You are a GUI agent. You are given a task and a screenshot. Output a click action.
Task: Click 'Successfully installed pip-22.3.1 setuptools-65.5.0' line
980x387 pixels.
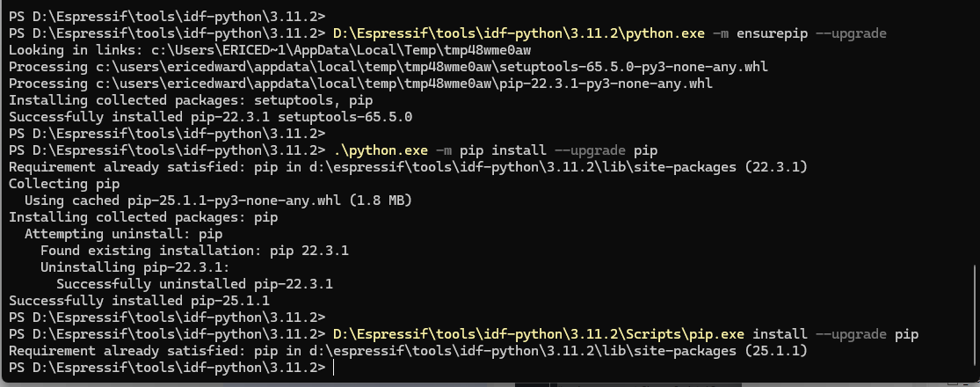pyautogui.click(x=211, y=117)
